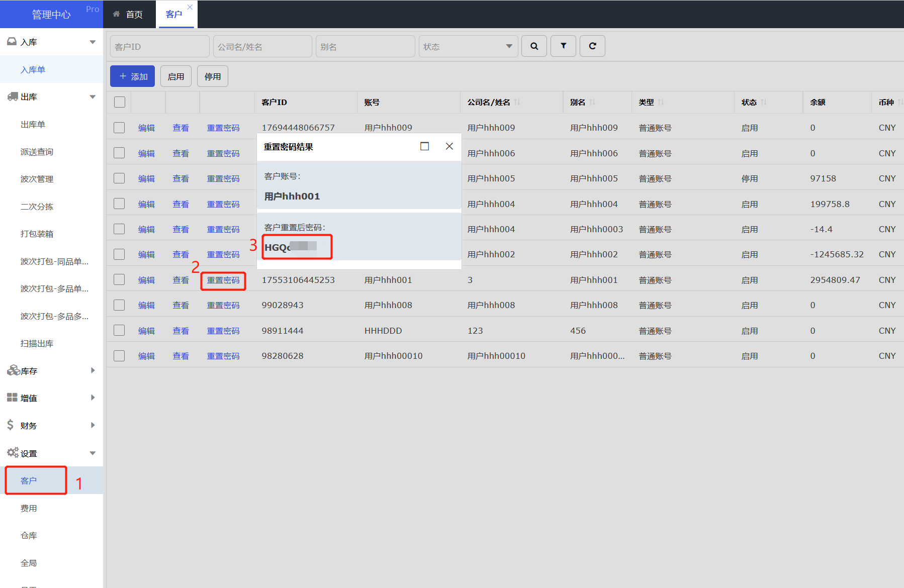This screenshot has width=904, height=588.
Task: Expand the 增值 sidebar section
Action: (93, 398)
